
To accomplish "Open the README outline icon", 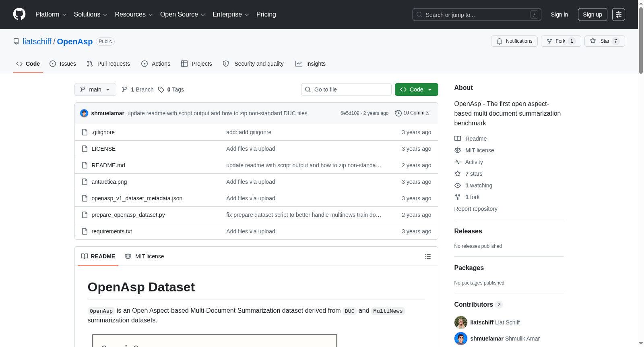I will (x=428, y=256).
